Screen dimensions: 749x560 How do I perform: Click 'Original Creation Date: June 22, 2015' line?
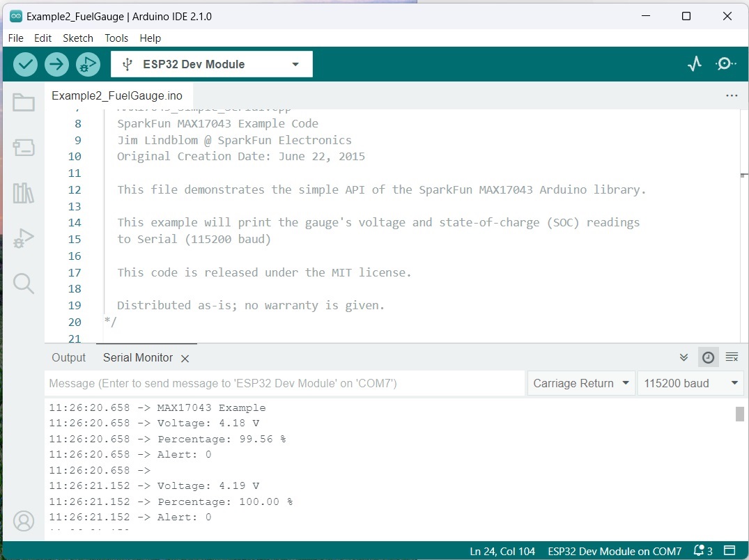[241, 157]
